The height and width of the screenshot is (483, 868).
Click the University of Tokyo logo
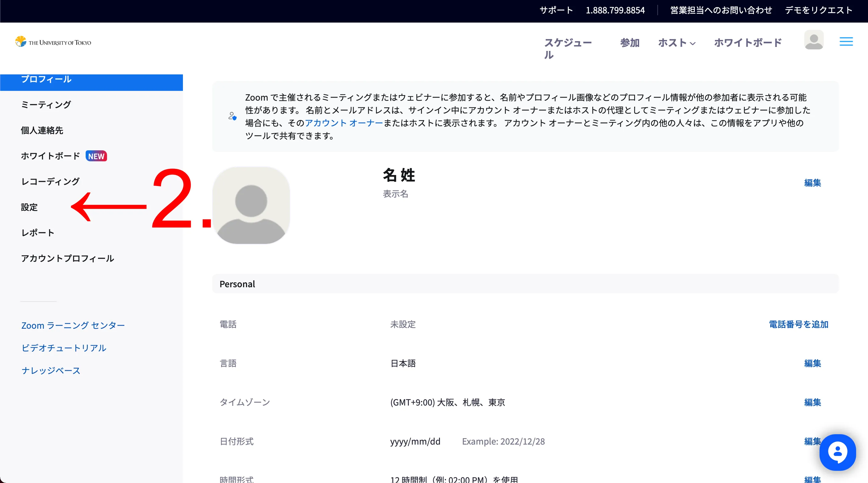tap(53, 42)
